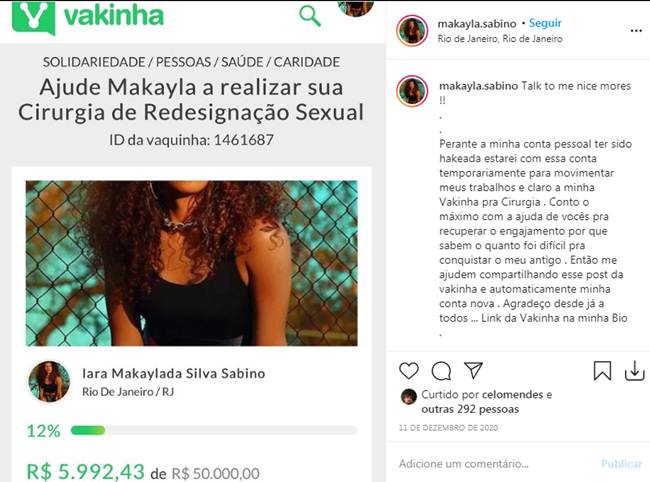Image resolution: width=650 pixels, height=482 pixels.
Task: Open the celomendes liker profile
Action: (512, 395)
